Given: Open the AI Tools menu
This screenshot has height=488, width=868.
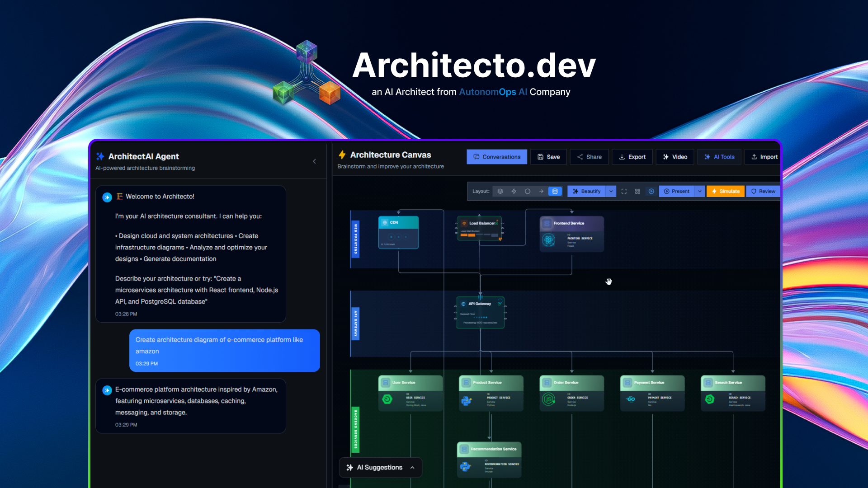Looking at the screenshot, I should click(x=719, y=157).
